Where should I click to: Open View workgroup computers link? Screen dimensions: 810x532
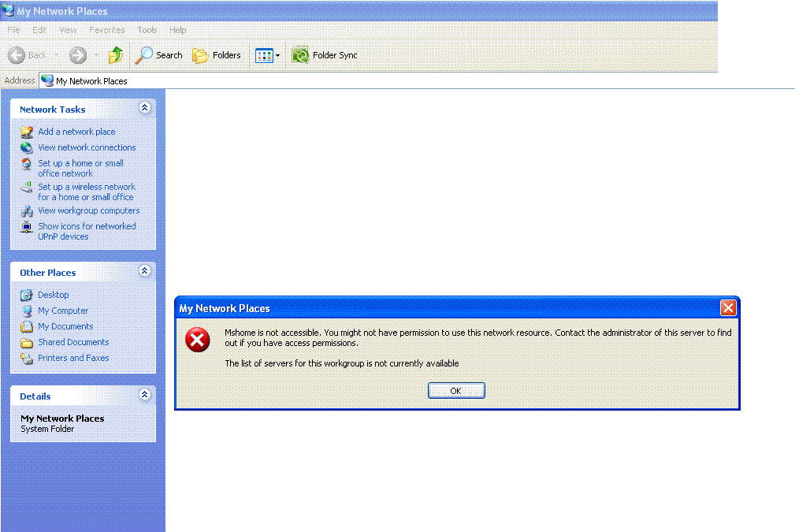[89, 210]
